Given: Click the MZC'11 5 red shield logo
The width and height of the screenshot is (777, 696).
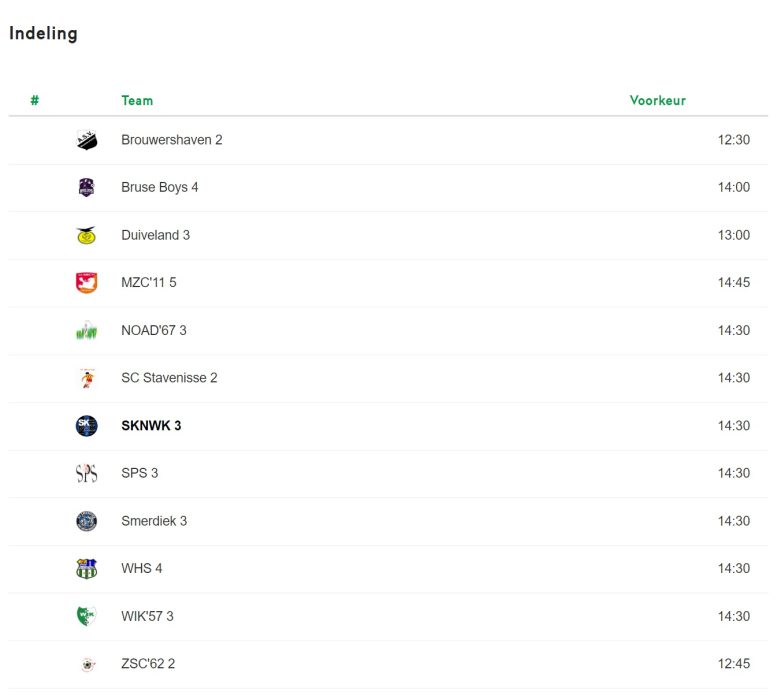Looking at the screenshot, I should [x=87, y=283].
